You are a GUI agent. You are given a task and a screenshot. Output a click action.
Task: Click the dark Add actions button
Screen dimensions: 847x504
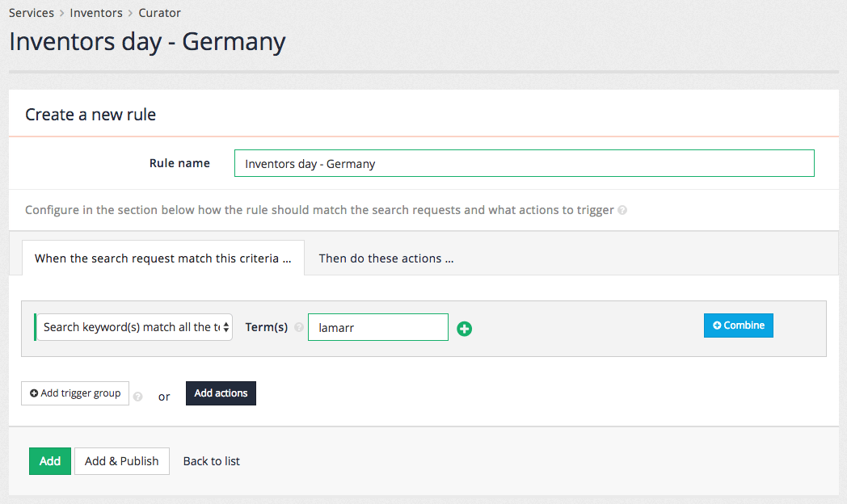pyautogui.click(x=221, y=393)
